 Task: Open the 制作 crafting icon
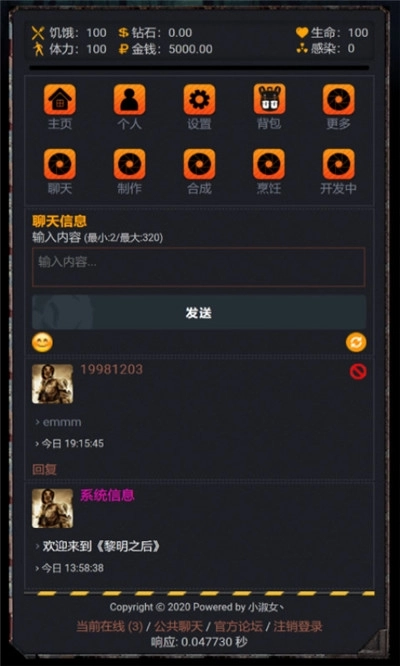[130, 164]
